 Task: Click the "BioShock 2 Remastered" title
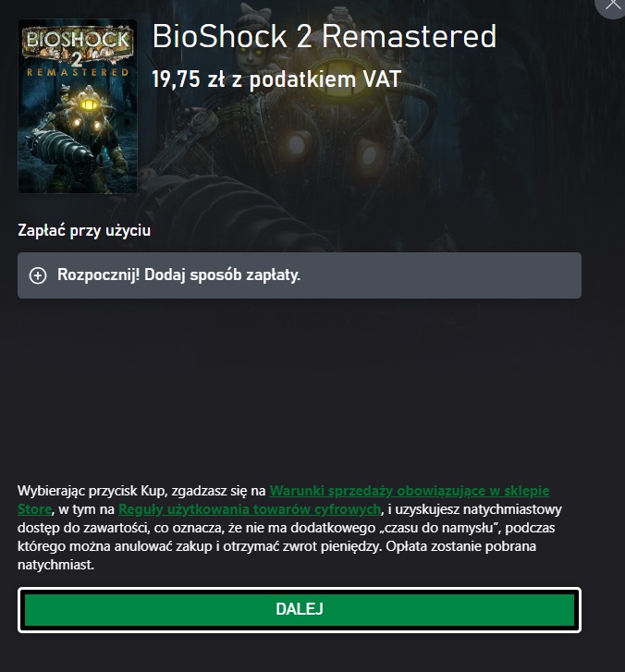(x=325, y=36)
